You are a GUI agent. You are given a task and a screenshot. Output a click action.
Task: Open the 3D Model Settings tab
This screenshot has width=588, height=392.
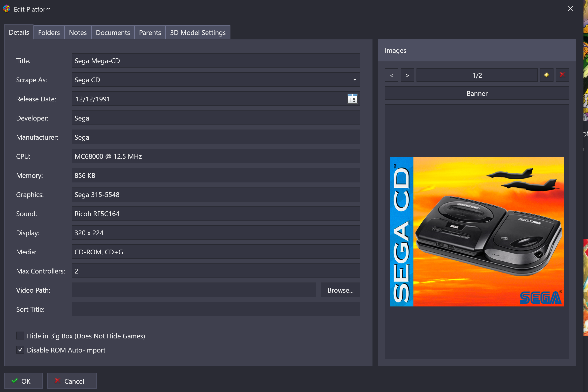pos(198,33)
